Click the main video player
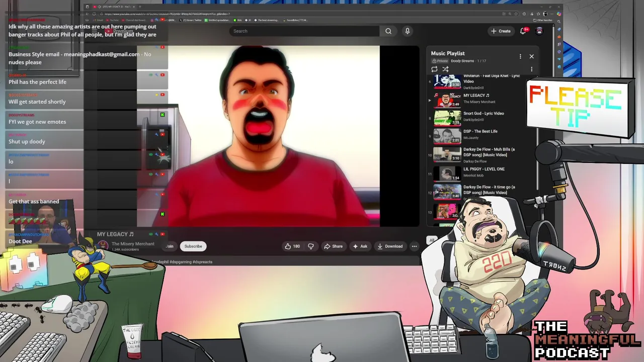The image size is (644, 362). pos(259,136)
